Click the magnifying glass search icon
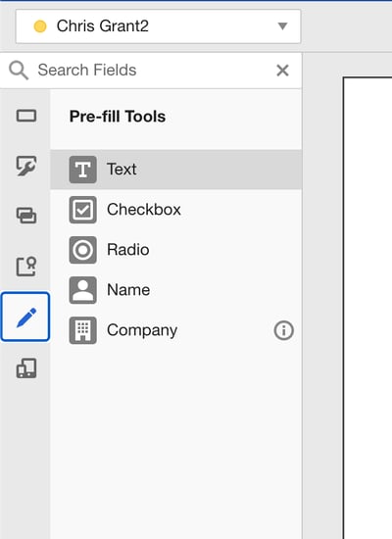Image resolution: width=392 pixels, height=539 pixels. [x=19, y=71]
